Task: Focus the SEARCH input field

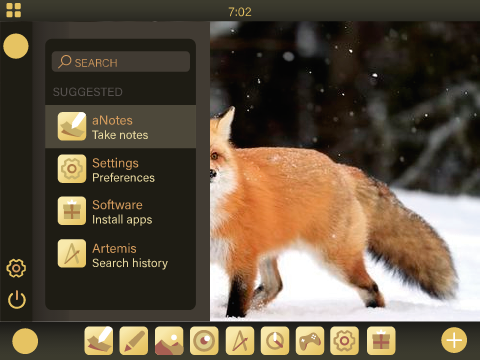Action: [x=121, y=62]
